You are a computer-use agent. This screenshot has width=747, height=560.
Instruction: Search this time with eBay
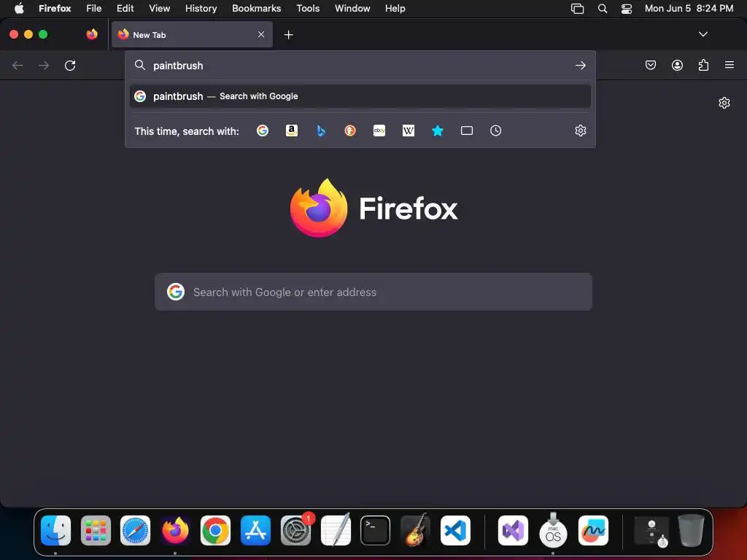pyautogui.click(x=379, y=131)
